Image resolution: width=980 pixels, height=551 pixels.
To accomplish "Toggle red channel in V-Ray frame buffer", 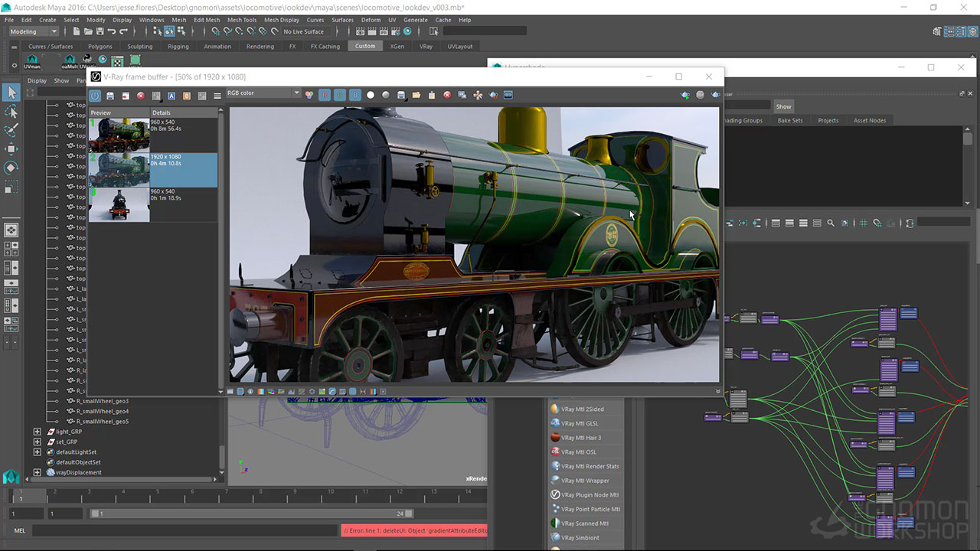I will 325,95.
